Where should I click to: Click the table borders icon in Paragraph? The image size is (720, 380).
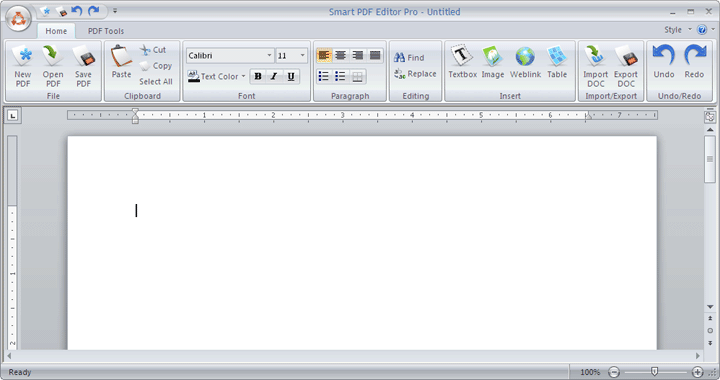(357, 76)
